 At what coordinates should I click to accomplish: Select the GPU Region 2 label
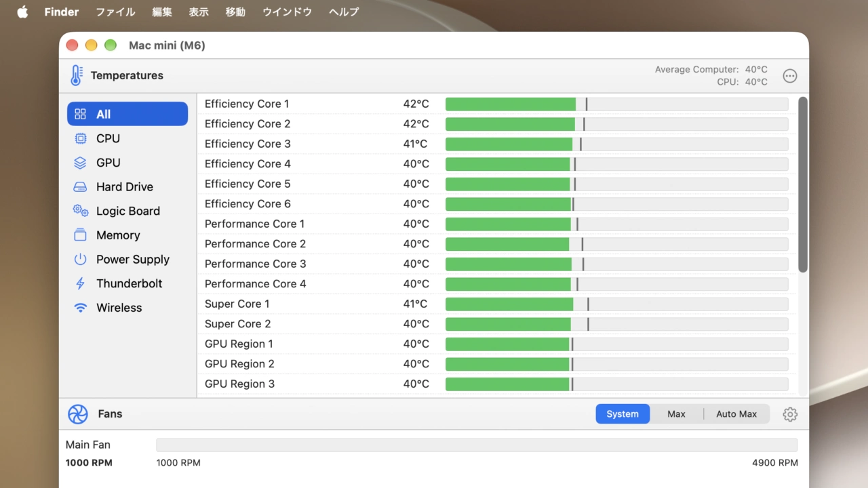[x=239, y=364]
